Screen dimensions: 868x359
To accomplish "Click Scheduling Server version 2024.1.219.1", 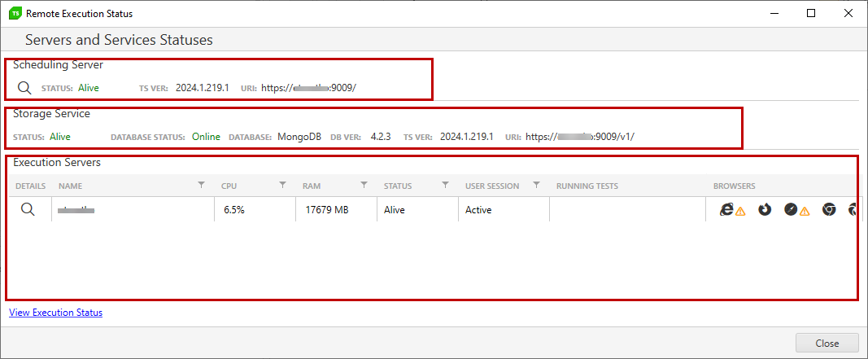I will (203, 88).
